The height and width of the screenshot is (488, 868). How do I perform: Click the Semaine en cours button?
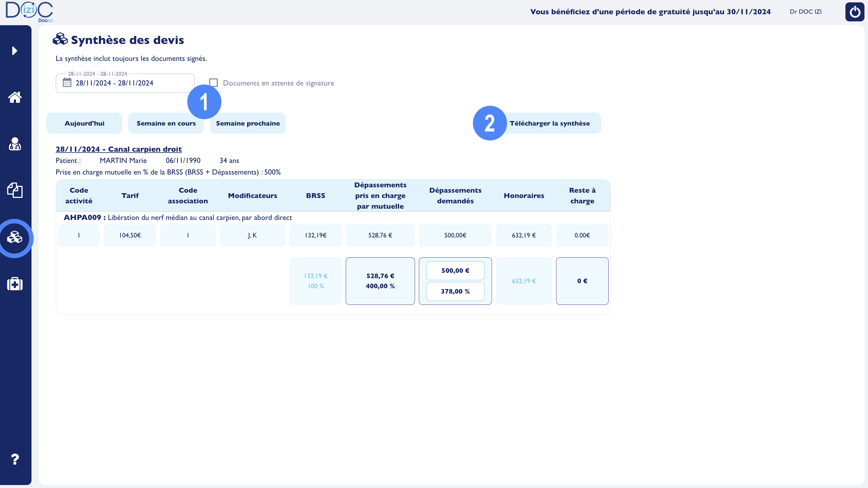click(166, 123)
